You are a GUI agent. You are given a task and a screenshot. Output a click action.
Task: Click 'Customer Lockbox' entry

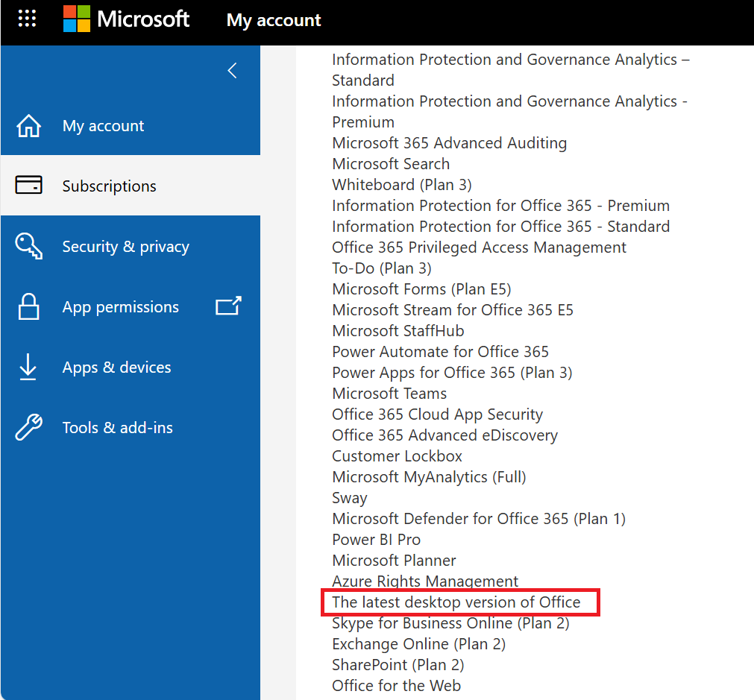pyautogui.click(x=398, y=456)
